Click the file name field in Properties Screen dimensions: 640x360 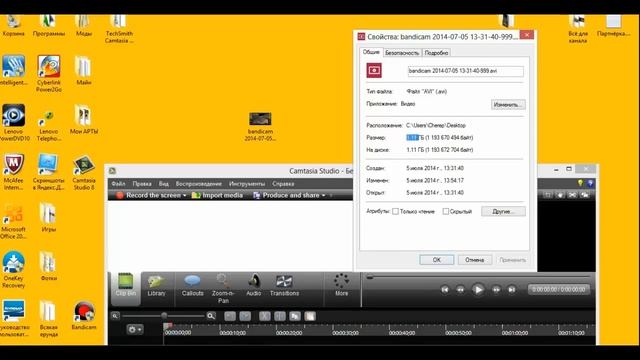click(x=465, y=71)
